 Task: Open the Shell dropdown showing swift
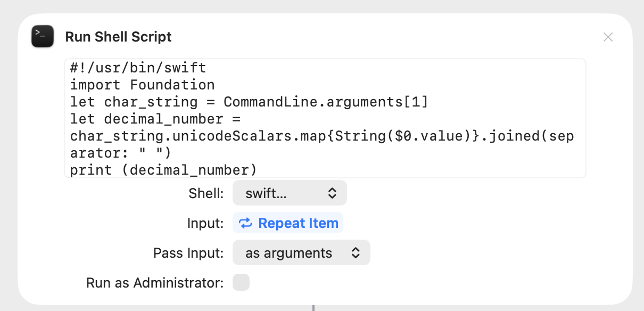(x=289, y=193)
